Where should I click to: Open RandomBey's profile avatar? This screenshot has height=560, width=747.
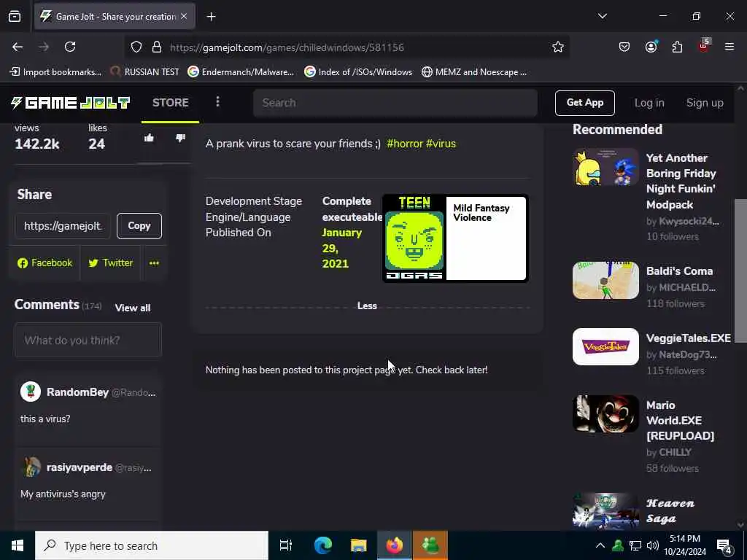point(31,392)
